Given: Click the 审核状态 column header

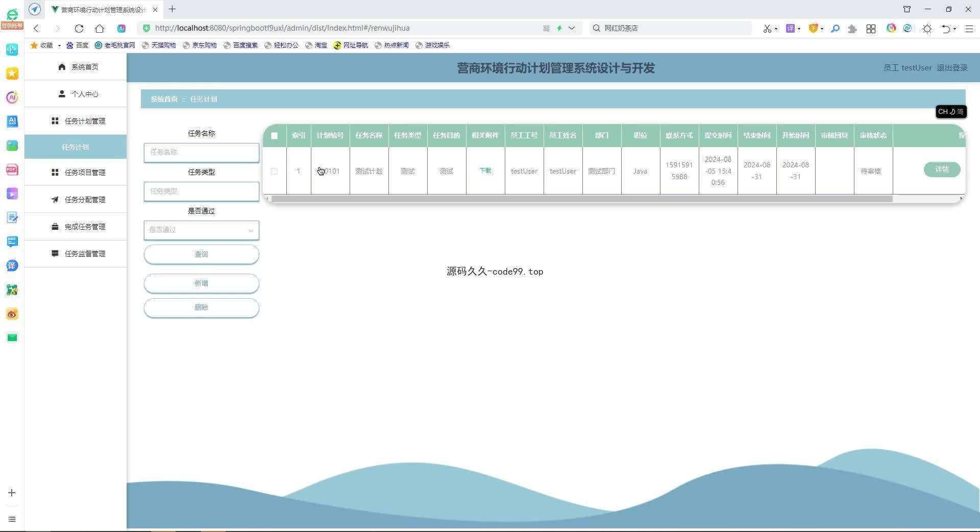Looking at the screenshot, I should point(873,136).
